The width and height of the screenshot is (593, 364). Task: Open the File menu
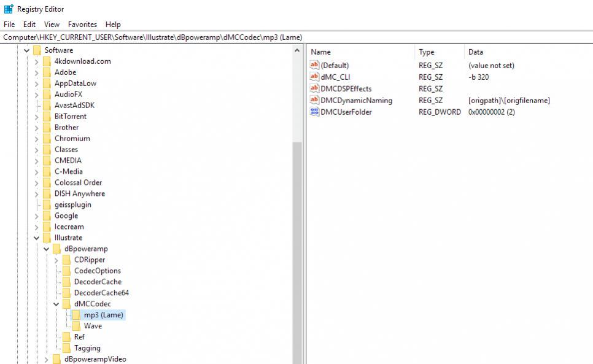click(x=9, y=25)
